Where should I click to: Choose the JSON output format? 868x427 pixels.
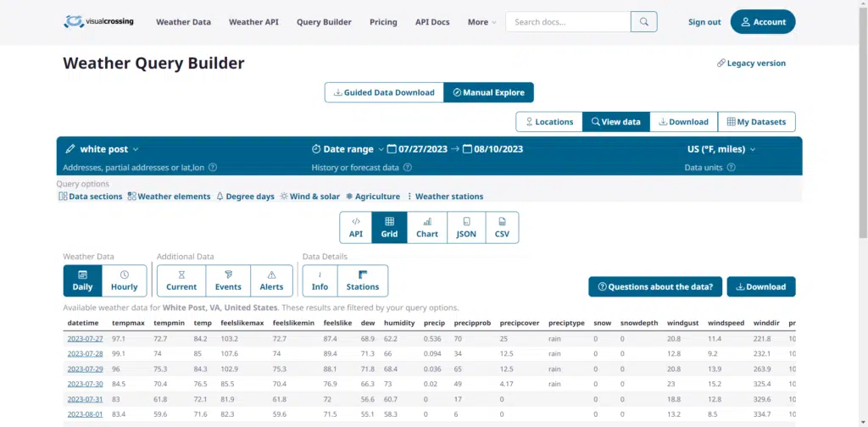[x=466, y=227]
